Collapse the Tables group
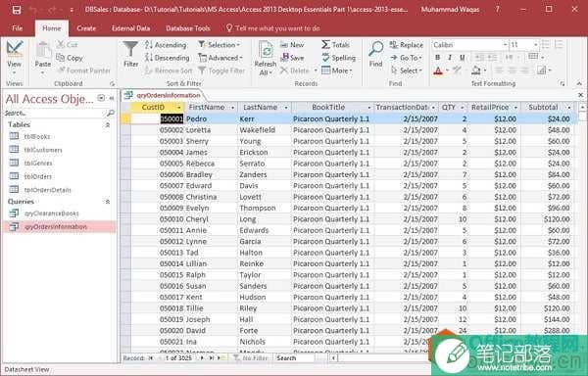 tap(108, 125)
